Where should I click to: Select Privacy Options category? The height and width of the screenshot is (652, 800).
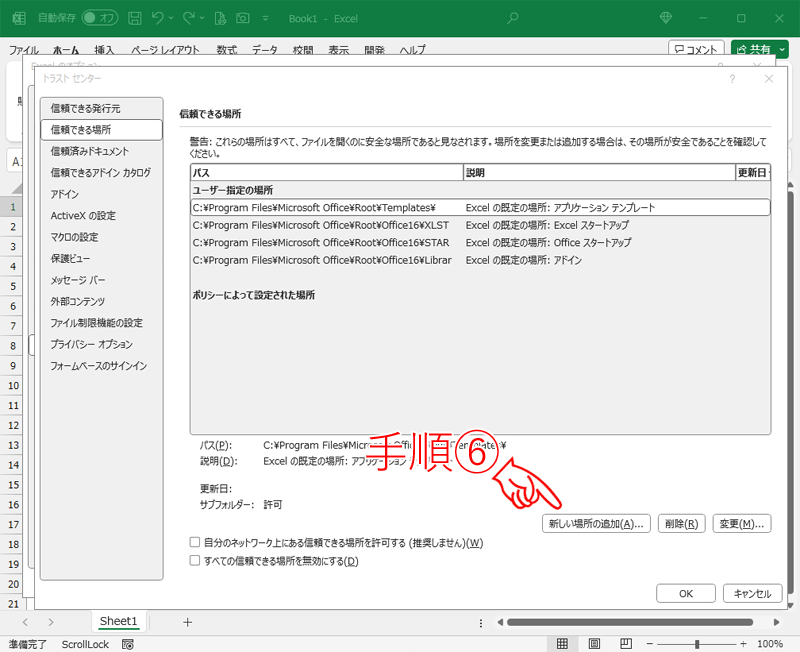click(x=102, y=344)
